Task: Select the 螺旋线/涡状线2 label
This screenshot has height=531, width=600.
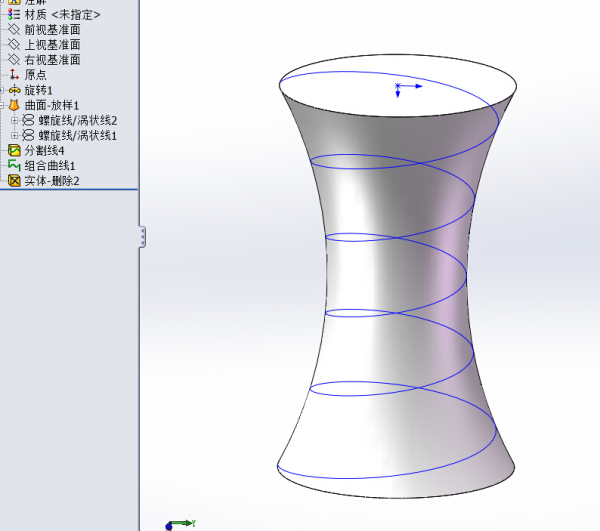Action: [78, 120]
